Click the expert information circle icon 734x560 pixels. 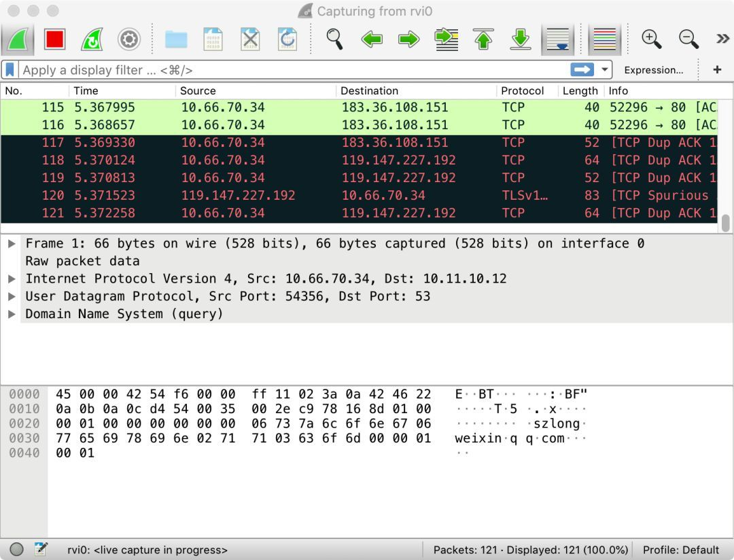click(16, 549)
